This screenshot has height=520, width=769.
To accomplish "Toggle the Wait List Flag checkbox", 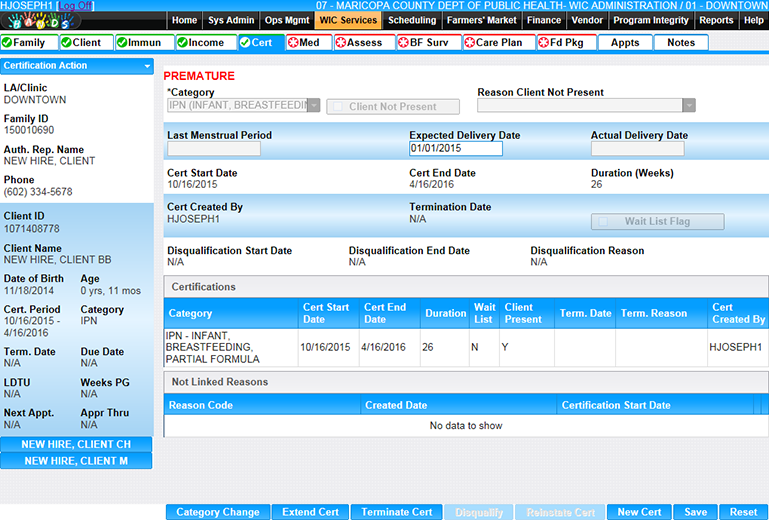I will point(601,222).
